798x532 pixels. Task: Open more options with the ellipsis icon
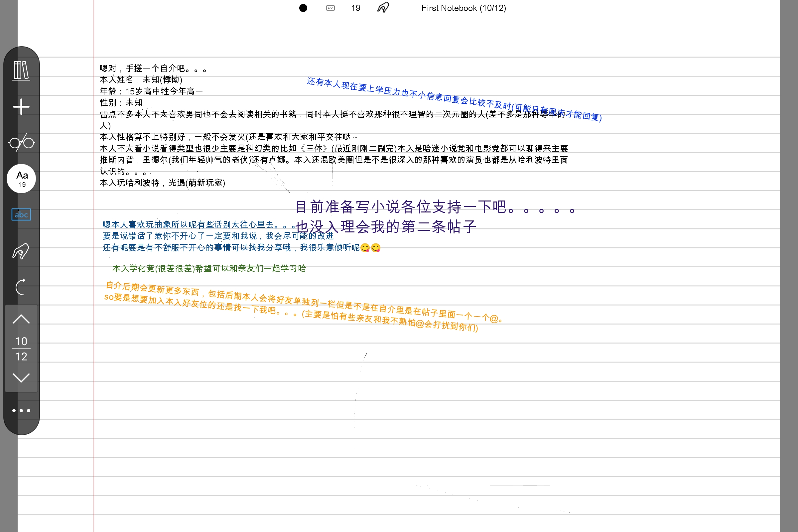click(x=21, y=411)
